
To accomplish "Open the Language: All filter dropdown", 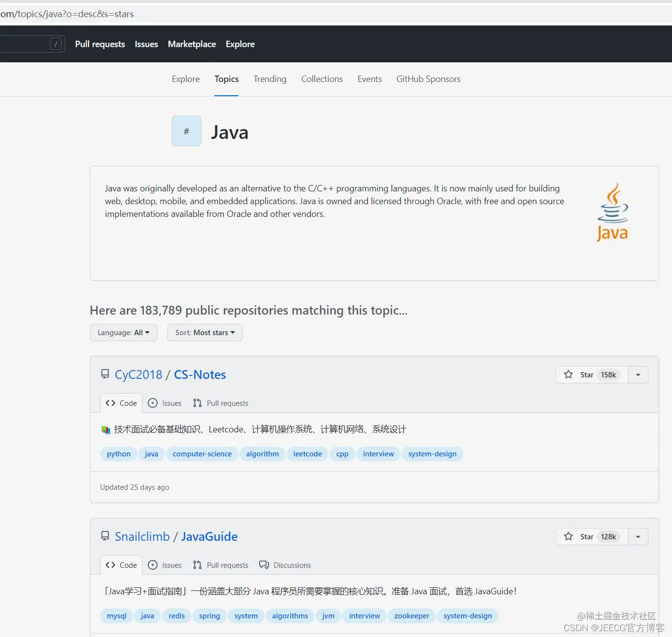I will tap(123, 333).
